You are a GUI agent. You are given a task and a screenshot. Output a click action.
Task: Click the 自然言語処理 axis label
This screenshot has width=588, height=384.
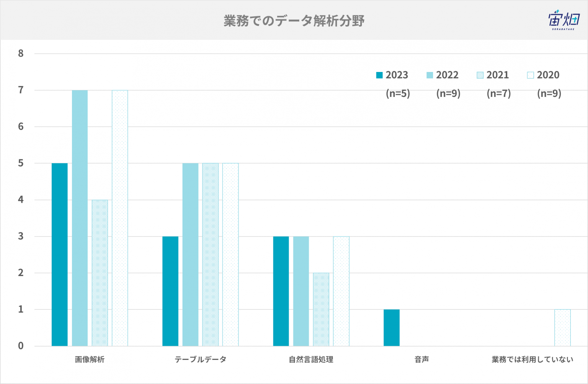(311, 359)
